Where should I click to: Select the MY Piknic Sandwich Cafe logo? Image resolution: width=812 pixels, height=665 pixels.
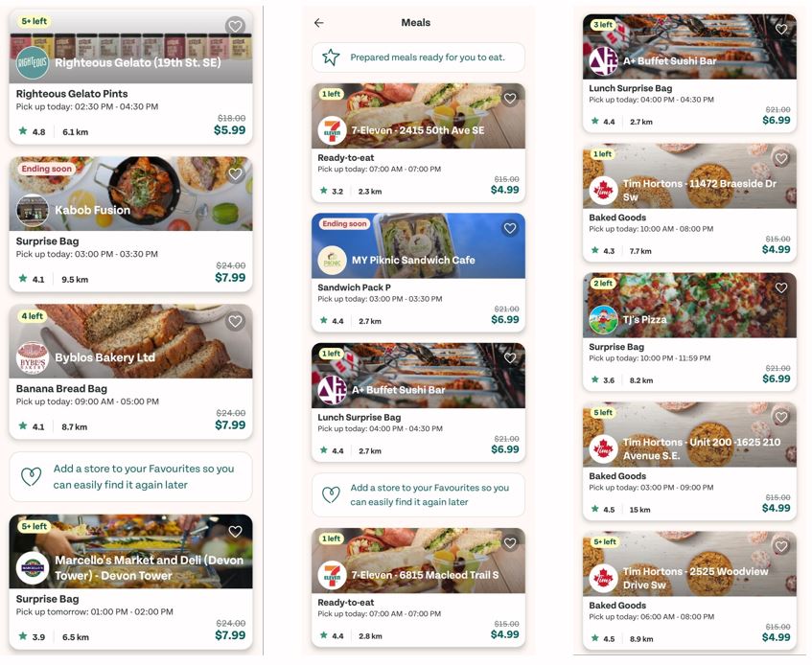click(332, 261)
